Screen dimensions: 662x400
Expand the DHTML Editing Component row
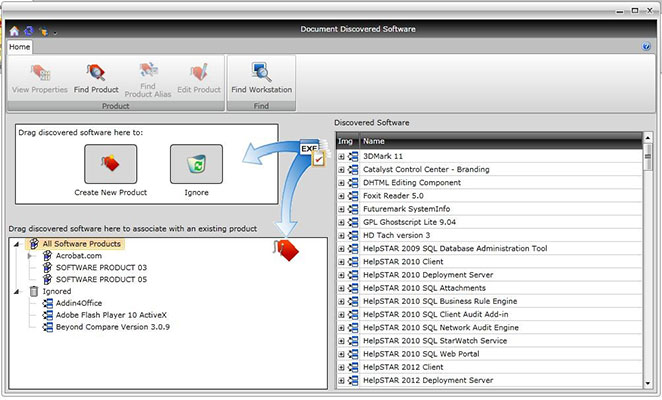coord(341,183)
